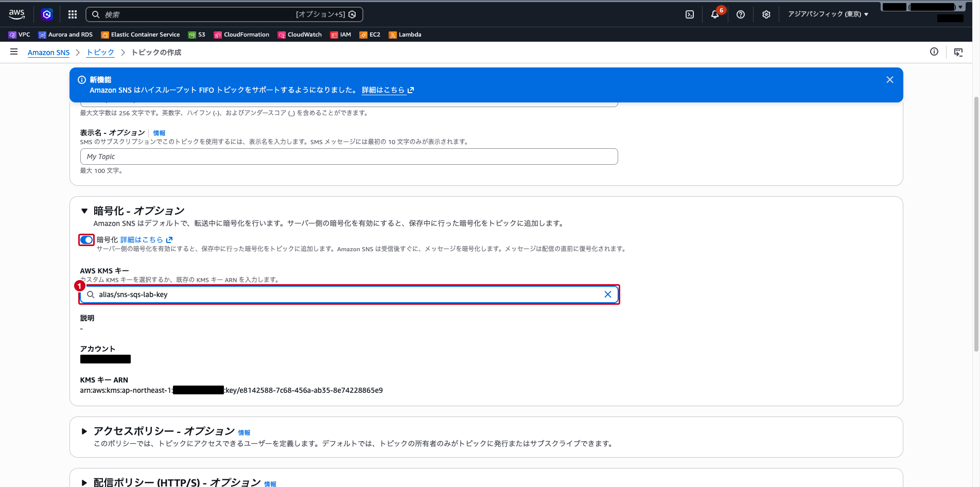Open the CloudWatch shortcut
This screenshot has width=980, height=487.
pos(300,34)
